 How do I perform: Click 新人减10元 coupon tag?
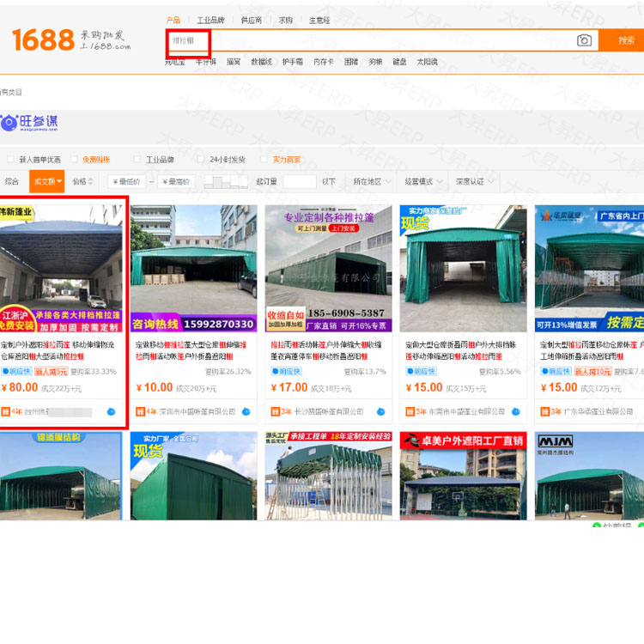coord(593,372)
